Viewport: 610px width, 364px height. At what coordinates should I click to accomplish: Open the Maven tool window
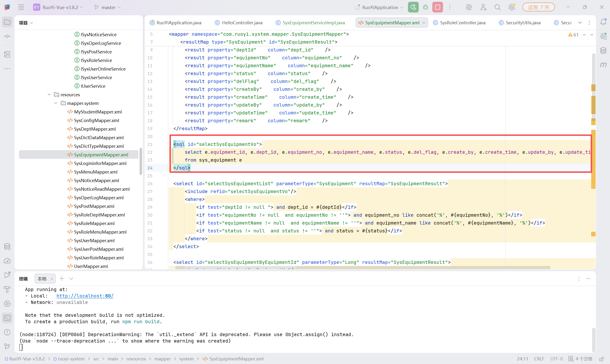click(603, 65)
